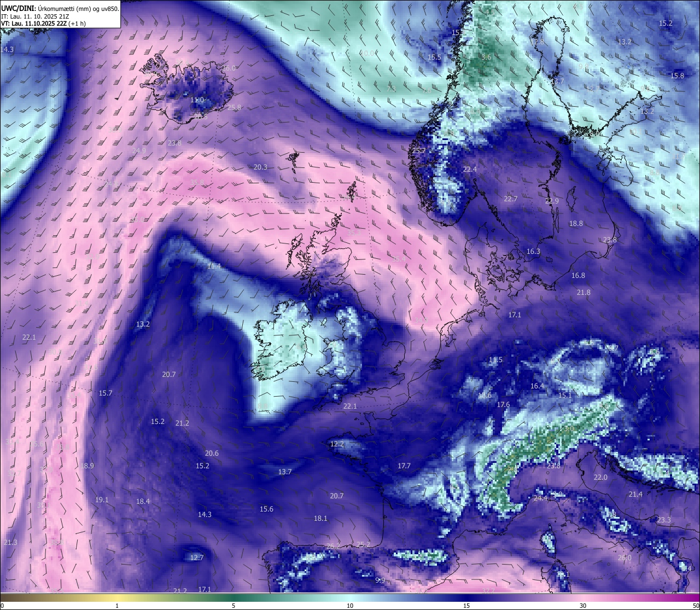The width and height of the screenshot is (700, 610).
Task: Click the 12.8 value in northern Sweden
Action: click(537, 42)
